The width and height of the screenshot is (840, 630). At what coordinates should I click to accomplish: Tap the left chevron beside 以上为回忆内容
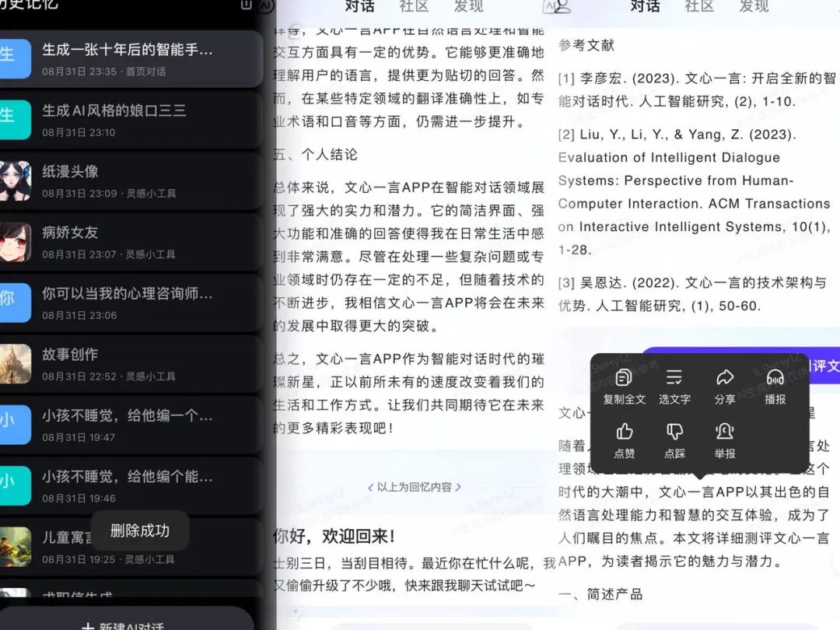(371, 488)
